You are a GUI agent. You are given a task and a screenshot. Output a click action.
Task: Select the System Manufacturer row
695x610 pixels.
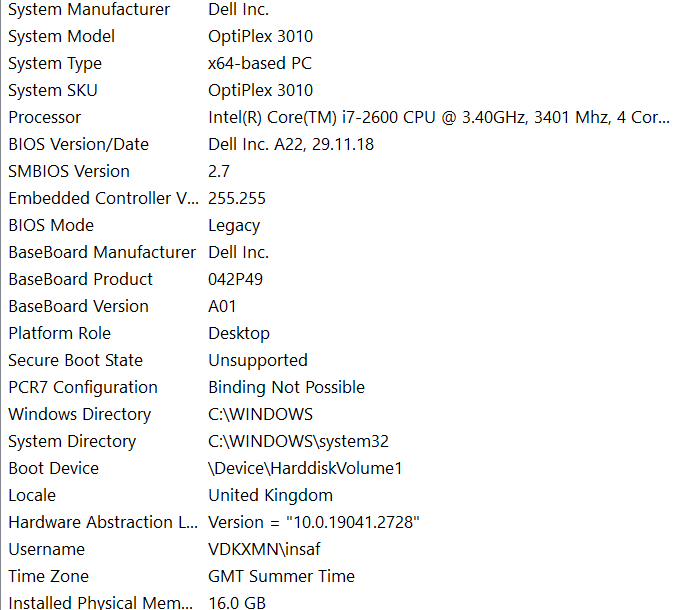88,9
